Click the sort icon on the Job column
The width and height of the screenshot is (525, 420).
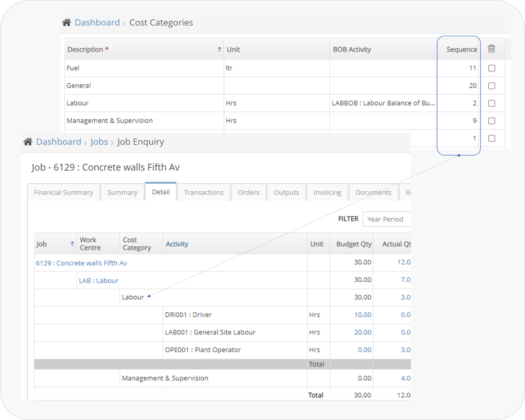(72, 244)
